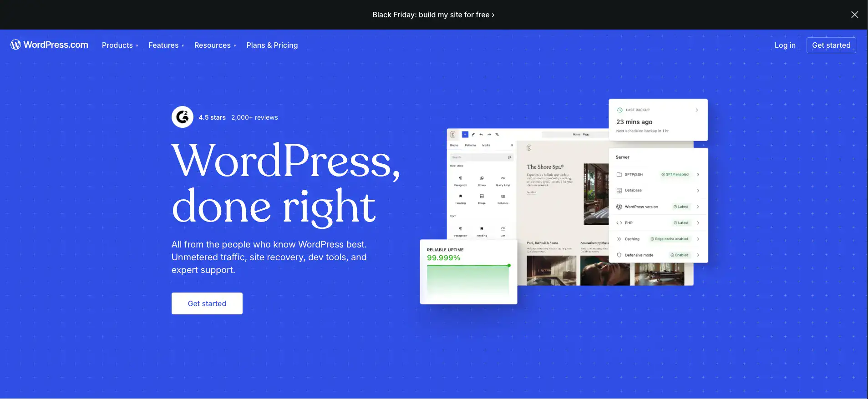Click the 99.999% uptime value
The height and width of the screenshot is (399, 868).
coord(443,258)
